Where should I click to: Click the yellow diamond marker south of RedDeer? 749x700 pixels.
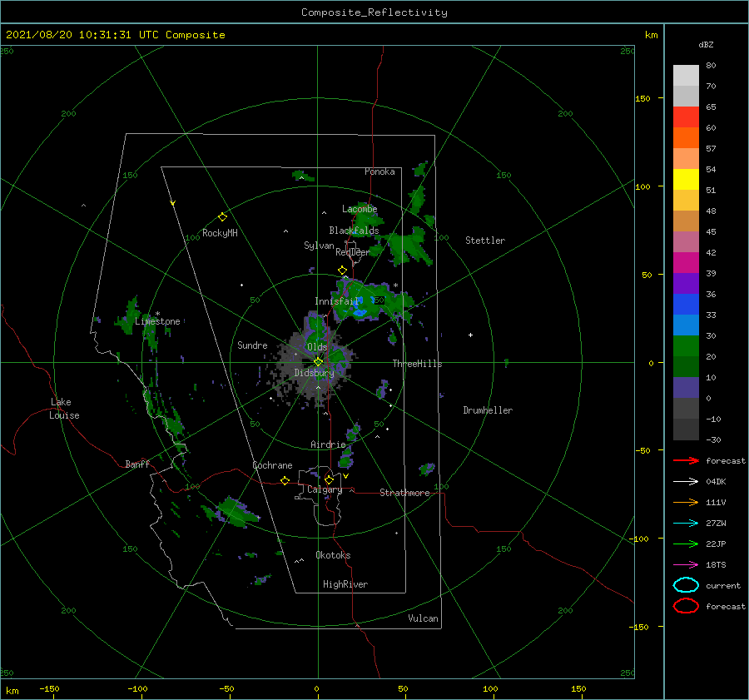[342, 271]
